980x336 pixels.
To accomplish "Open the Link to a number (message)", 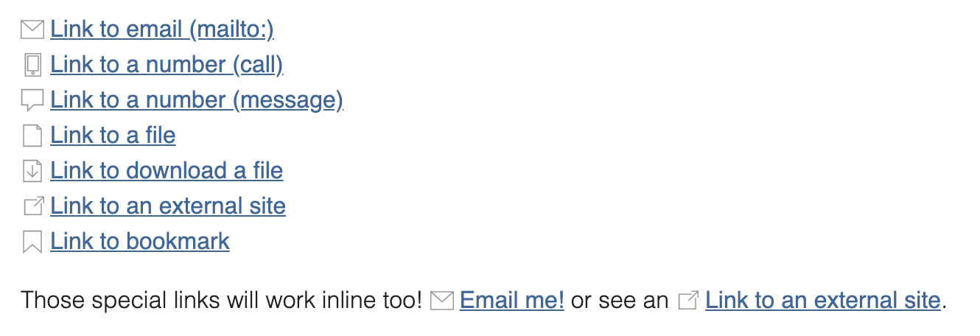I will [197, 100].
